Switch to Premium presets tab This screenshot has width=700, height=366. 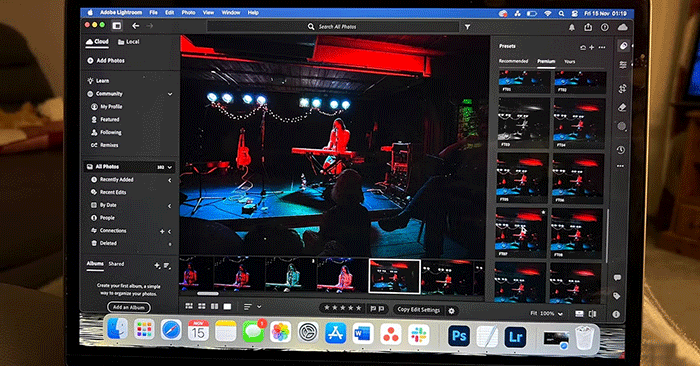pyautogui.click(x=546, y=61)
